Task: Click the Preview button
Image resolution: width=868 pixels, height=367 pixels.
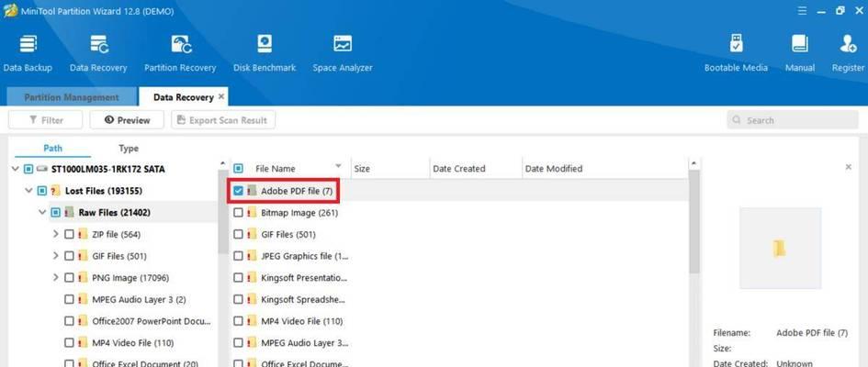Action: pos(127,120)
